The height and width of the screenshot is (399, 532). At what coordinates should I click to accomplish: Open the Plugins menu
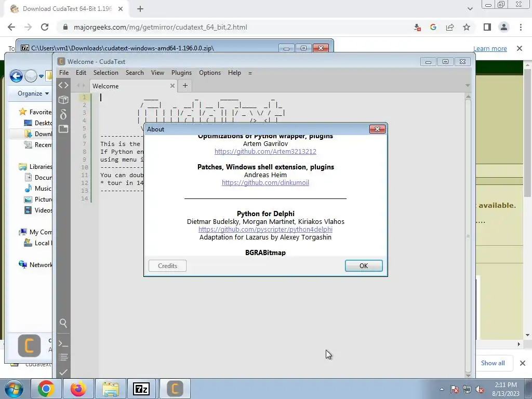(x=181, y=73)
